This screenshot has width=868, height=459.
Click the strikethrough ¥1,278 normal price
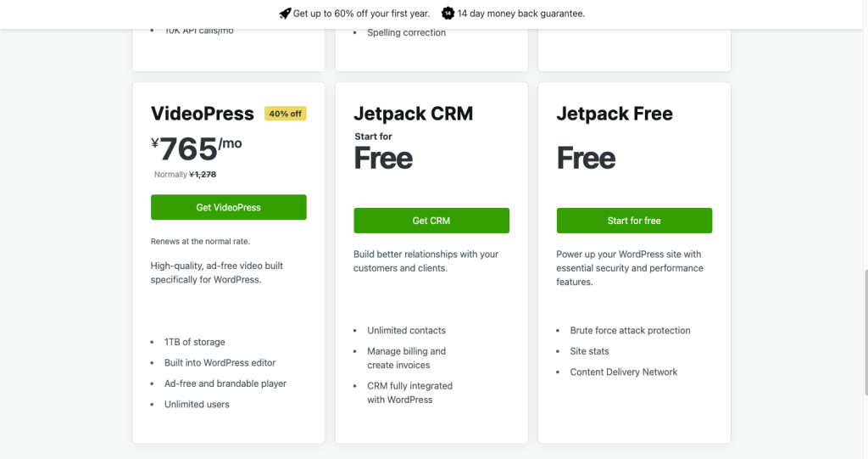(x=203, y=175)
